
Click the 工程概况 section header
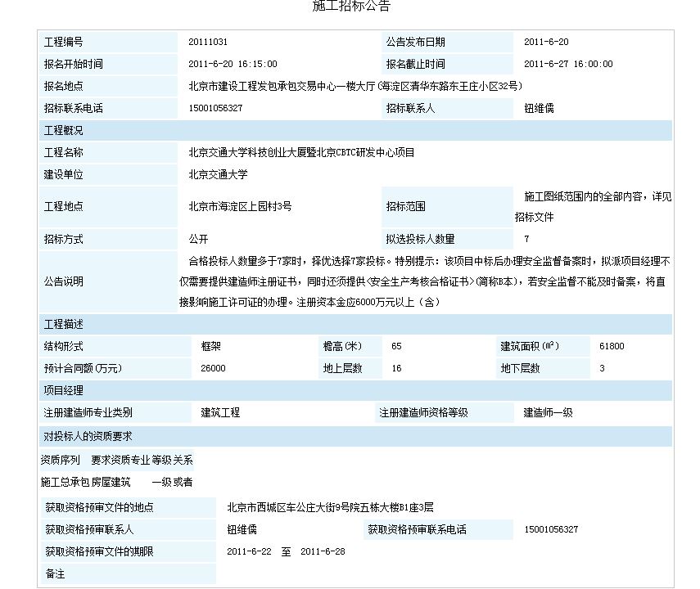click(x=64, y=131)
